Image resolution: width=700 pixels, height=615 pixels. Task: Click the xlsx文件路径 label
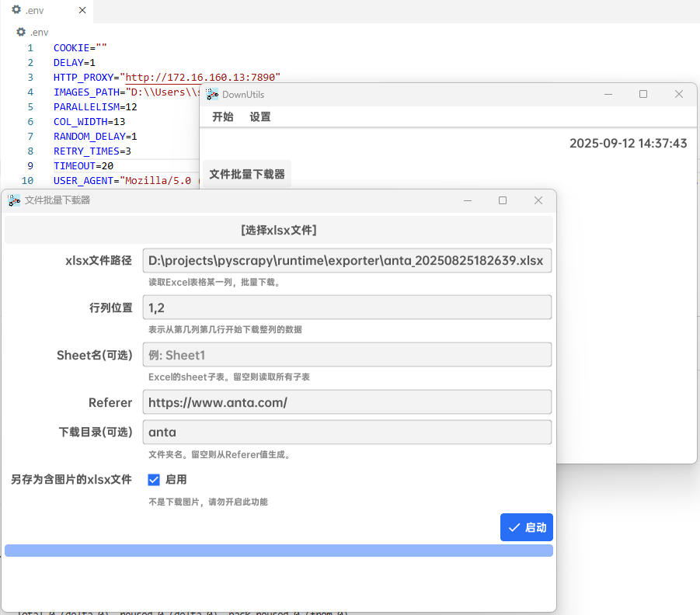point(99,261)
